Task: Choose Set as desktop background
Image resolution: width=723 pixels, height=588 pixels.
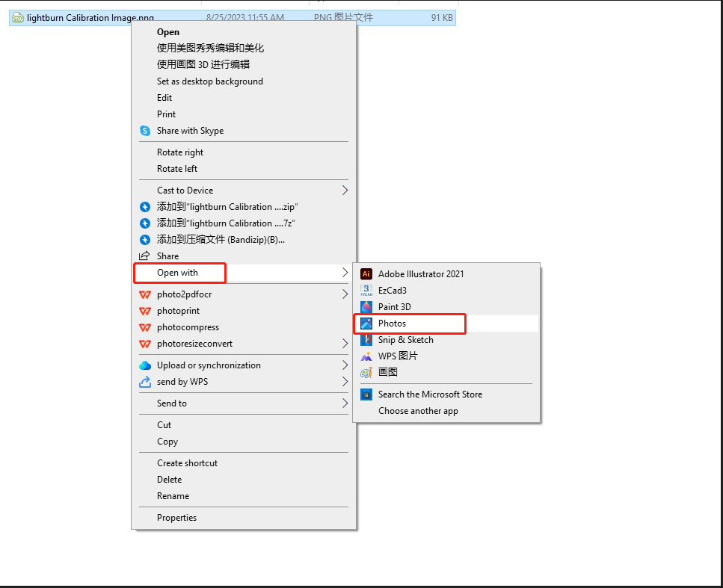Action: tap(244, 81)
